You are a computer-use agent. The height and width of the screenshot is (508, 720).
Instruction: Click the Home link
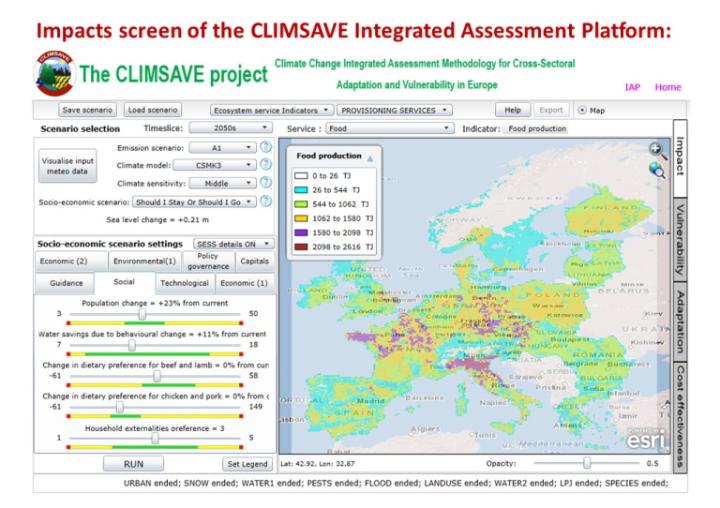pyautogui.click(x=668, y=87)
